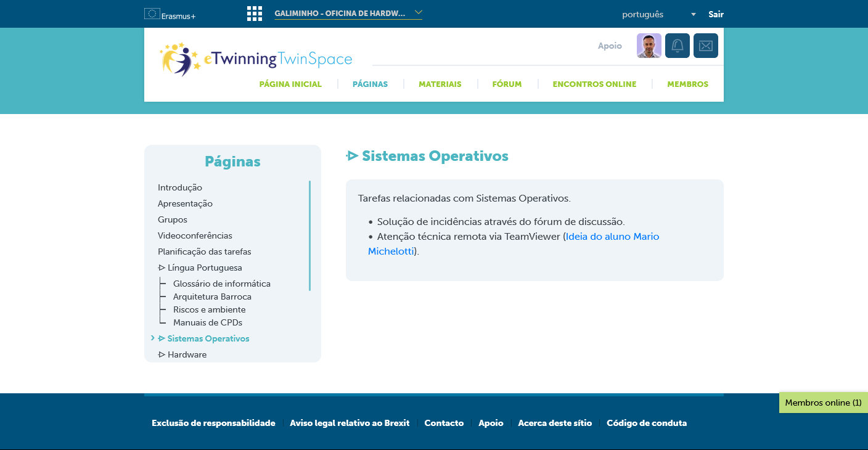868x450 pixels.
Task: Open notifications bell icon
Action: (x=678, y=46)
